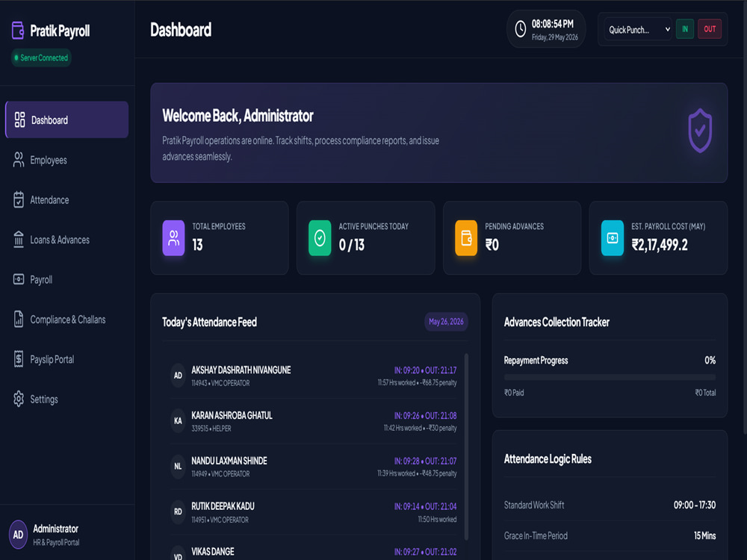The width and height of the screenshot is (747, 560).
Task: Click the Pratik Payroll wallet logo icon
Action: click(x=18, y=31)
